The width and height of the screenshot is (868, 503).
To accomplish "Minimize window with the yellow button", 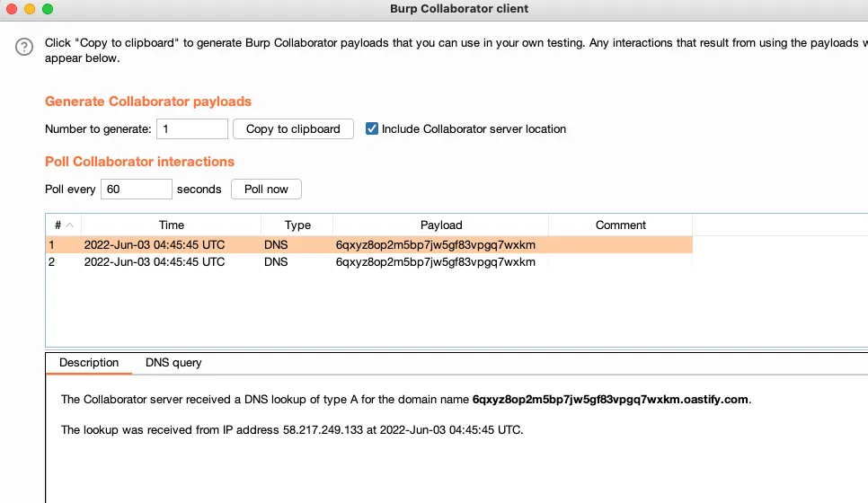I will pyautogui.click(x=29, y=9).
